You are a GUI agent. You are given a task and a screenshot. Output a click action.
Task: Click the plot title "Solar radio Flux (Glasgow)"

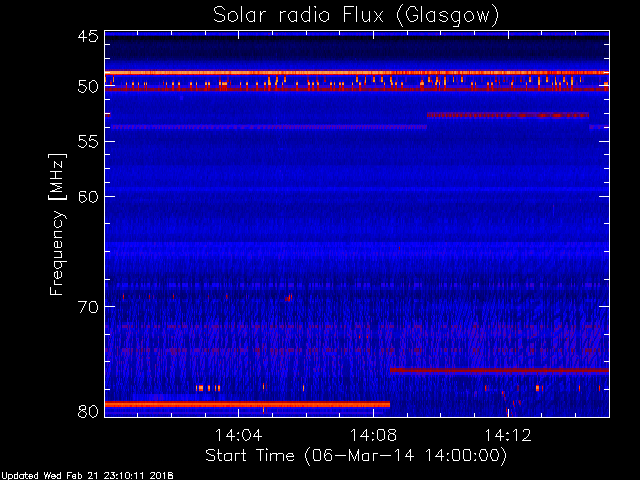coord(356,16)
